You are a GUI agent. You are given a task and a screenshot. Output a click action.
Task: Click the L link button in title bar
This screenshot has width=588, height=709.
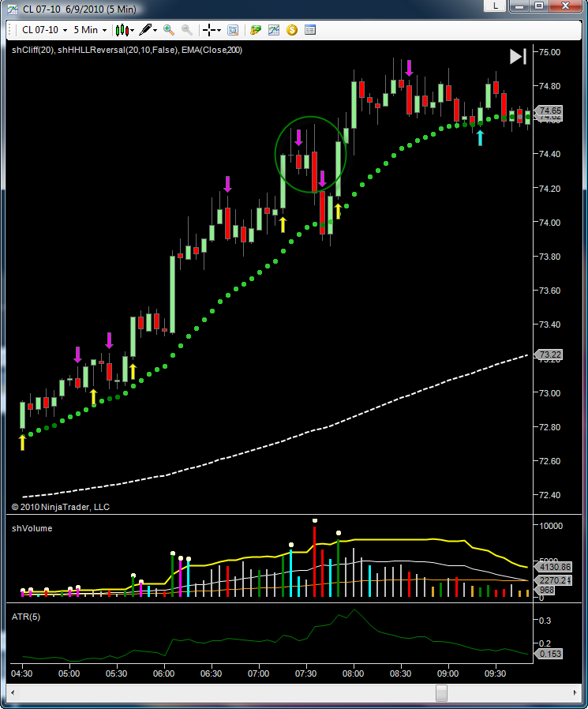click(x=496, y=6)
